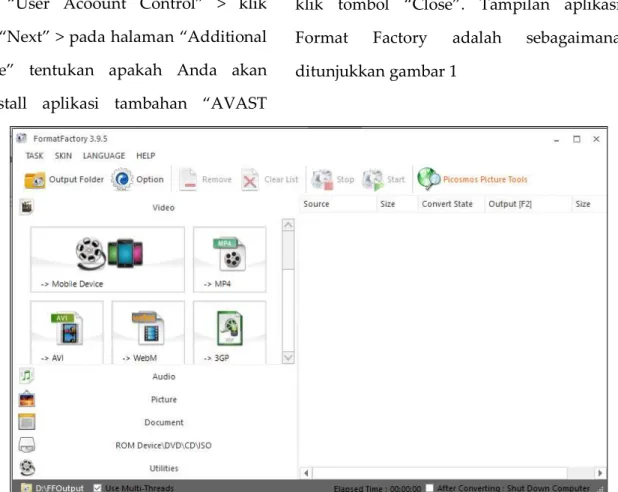618x492 pixels.
Task: Open the Option settings gear icon
Action: (122, 179)
